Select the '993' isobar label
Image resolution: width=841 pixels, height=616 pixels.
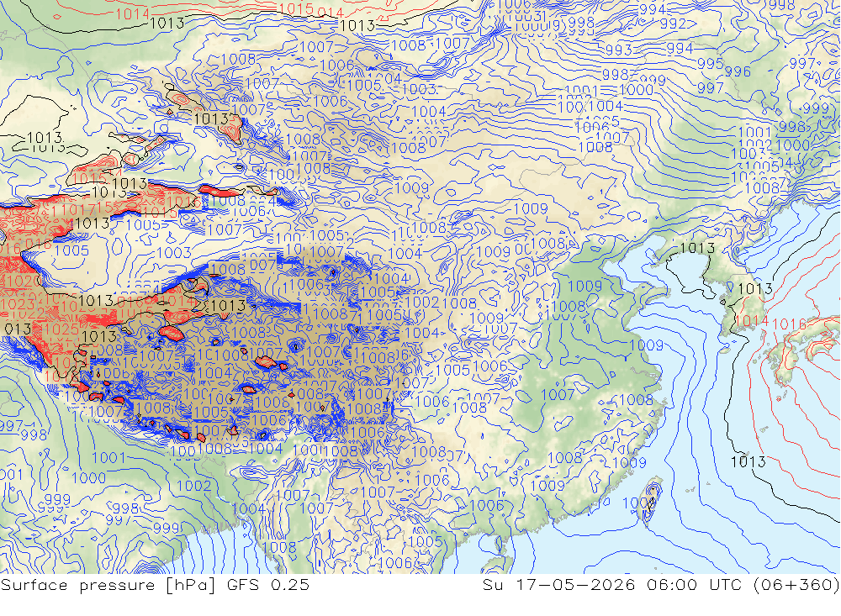pyautogui.click(x=619, y=50)
